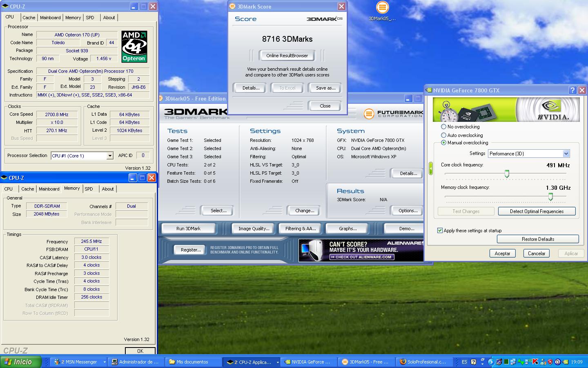The image size is (588, 368).
Task: Show hidden tray icons with arrow button
Action: [x=491, y=362]
